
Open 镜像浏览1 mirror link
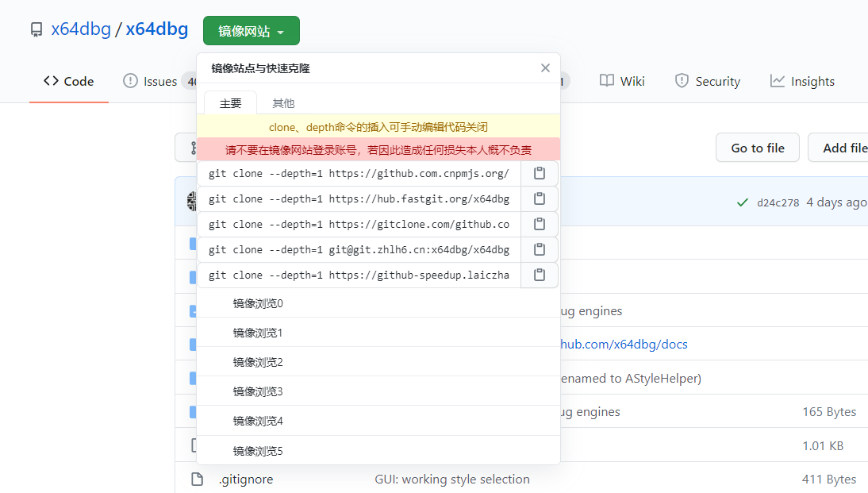point(378,333)
